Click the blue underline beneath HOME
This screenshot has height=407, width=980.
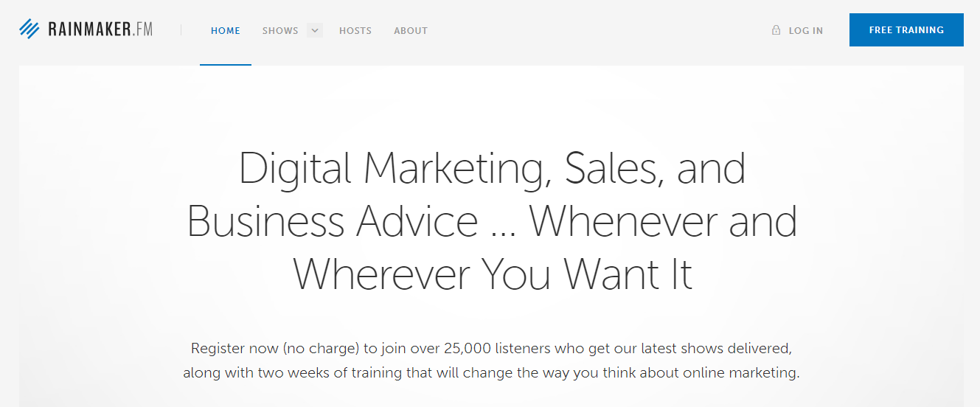click(226, 65)
